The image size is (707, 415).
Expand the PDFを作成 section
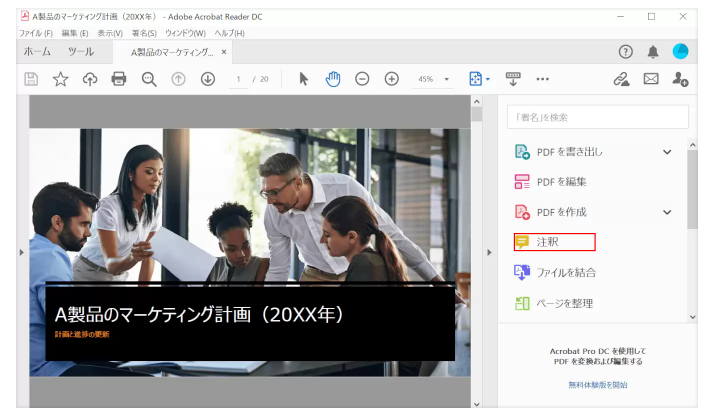click(667, 212)
